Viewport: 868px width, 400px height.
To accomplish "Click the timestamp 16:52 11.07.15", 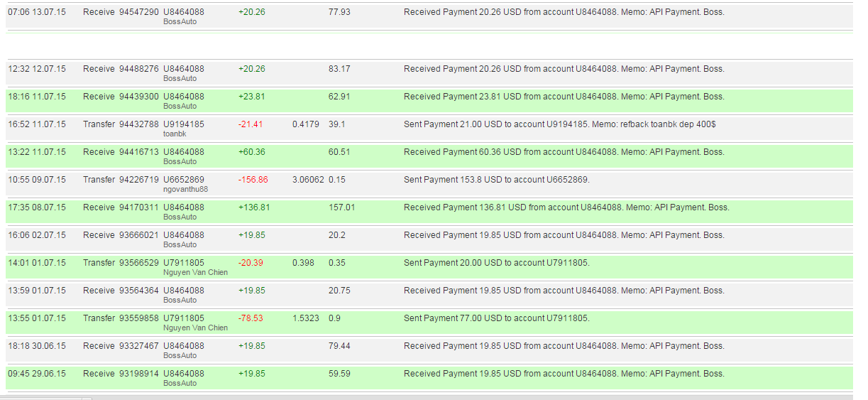I will pyautogui.click(x=37, y=124).
